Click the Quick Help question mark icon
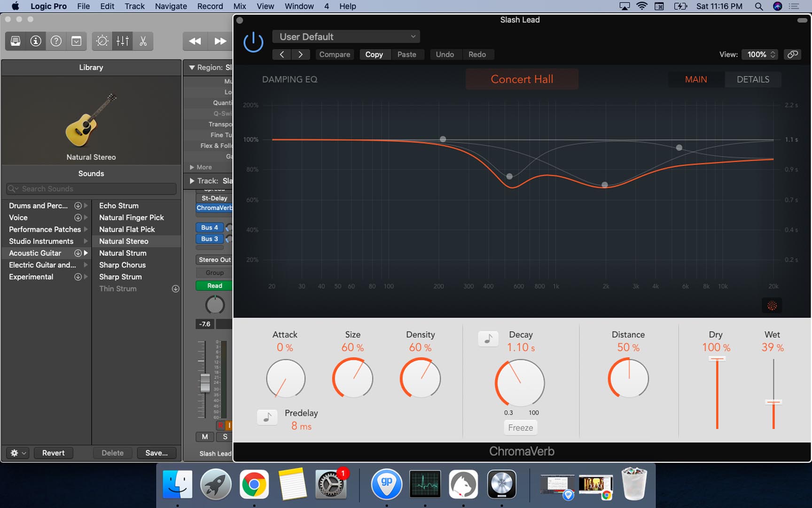This screenshot has width=812, height=508. click(56, 41)
